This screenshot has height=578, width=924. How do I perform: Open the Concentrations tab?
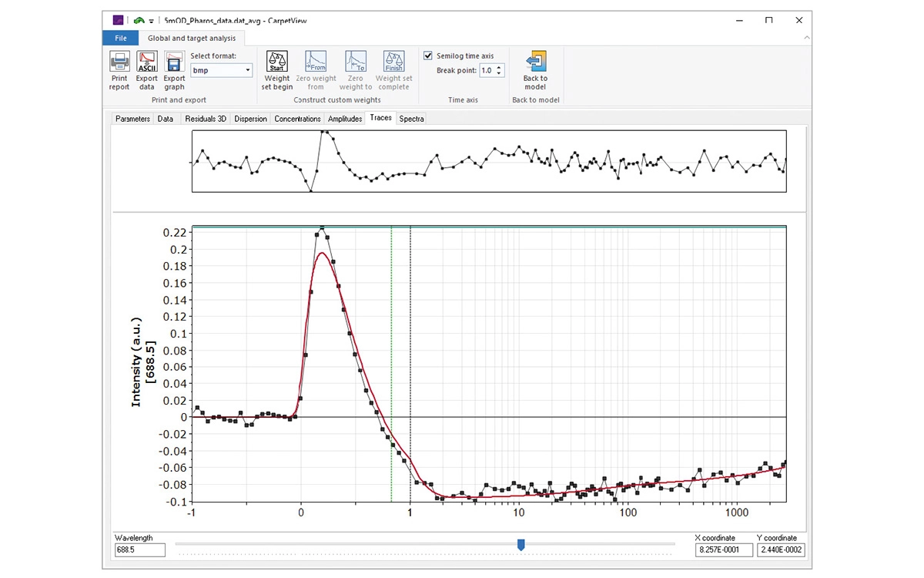pos(297,119)
